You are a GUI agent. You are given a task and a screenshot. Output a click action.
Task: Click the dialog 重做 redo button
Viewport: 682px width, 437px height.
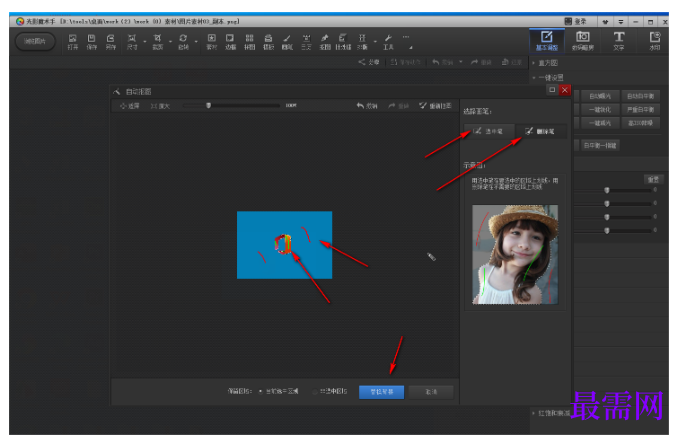[x=398, y=106]
